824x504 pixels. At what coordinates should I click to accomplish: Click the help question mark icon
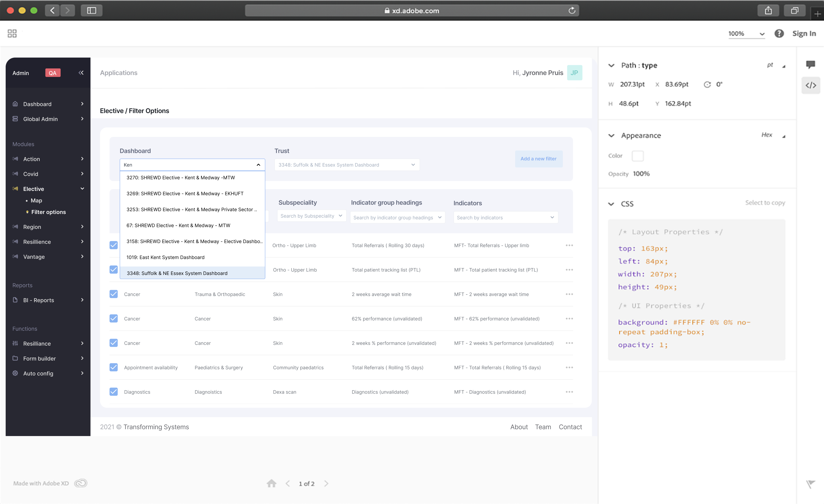(779, 34)
